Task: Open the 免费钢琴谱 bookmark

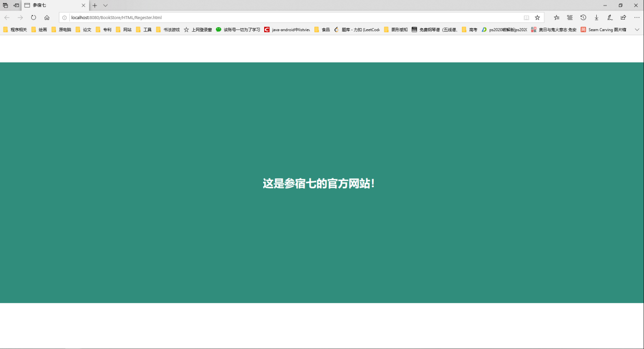Action: tap(435, 30)
